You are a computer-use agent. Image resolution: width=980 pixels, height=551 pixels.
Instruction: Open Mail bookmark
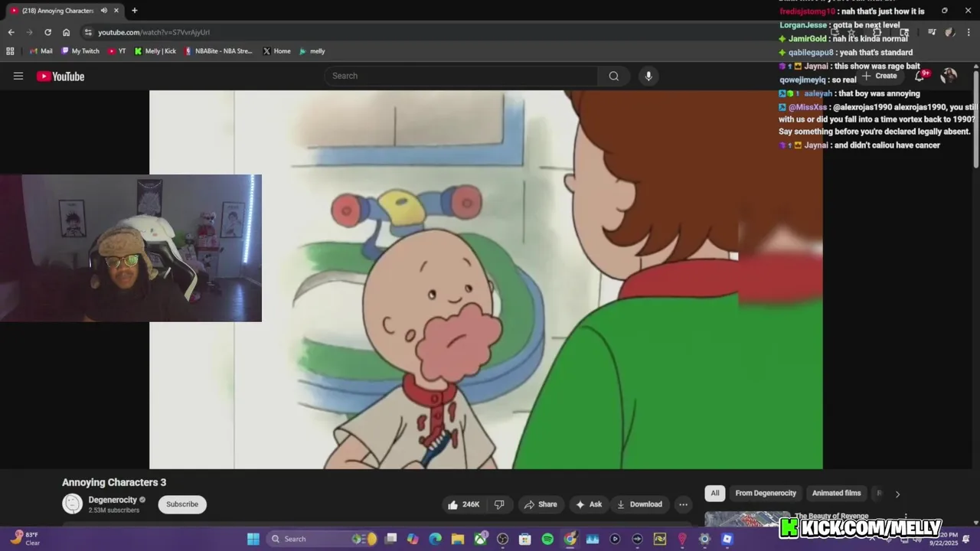pos(41,51)
